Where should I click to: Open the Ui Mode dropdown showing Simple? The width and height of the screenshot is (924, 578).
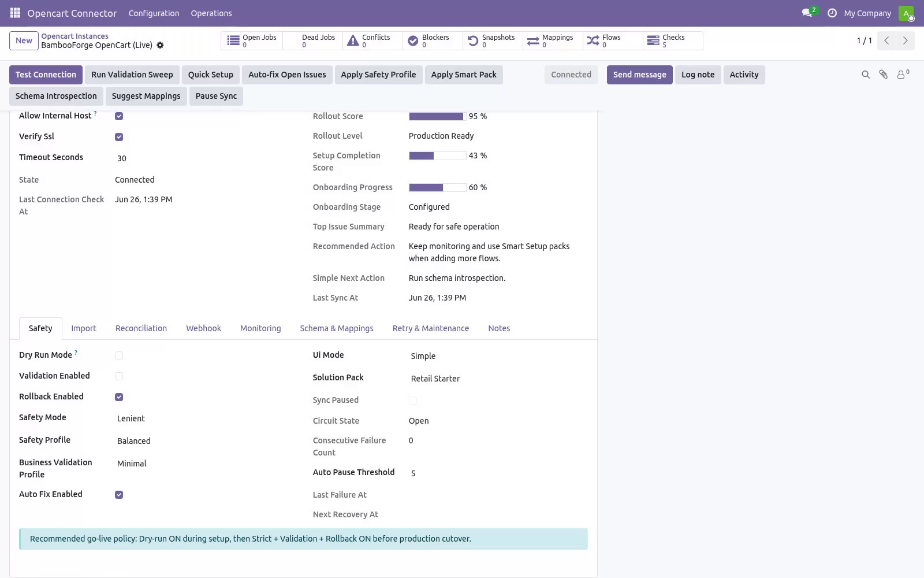(x=498, y=356)
